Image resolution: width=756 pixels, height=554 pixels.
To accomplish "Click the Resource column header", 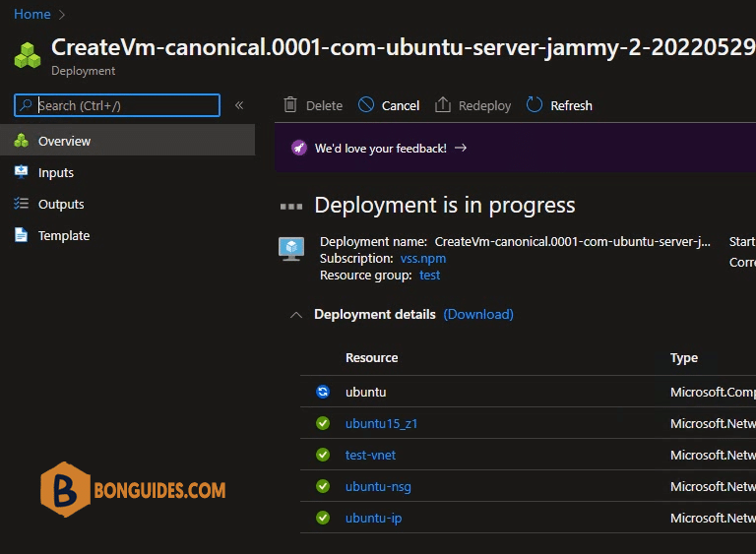I will 372,357.
